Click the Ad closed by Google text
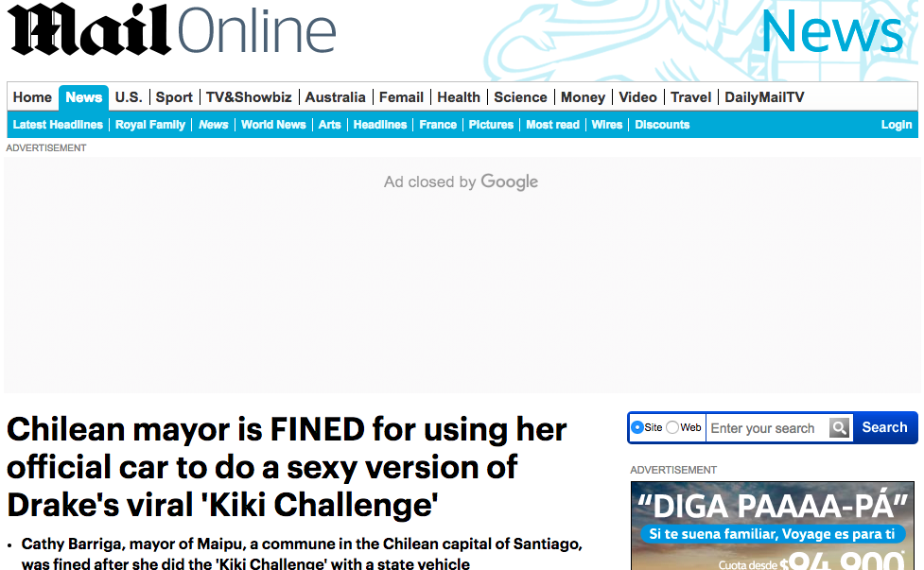The height and width of the screenshot is (570, 924). point(461,181)
